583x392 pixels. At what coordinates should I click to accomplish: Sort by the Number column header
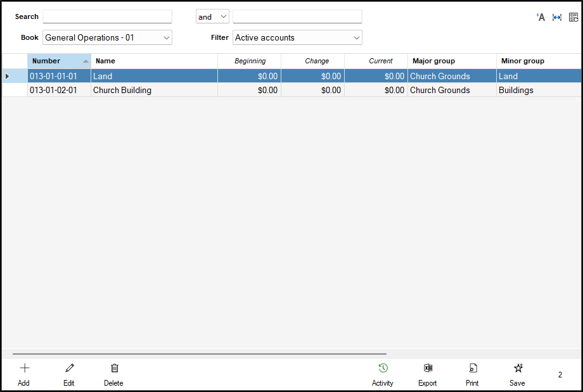[57, 61]
